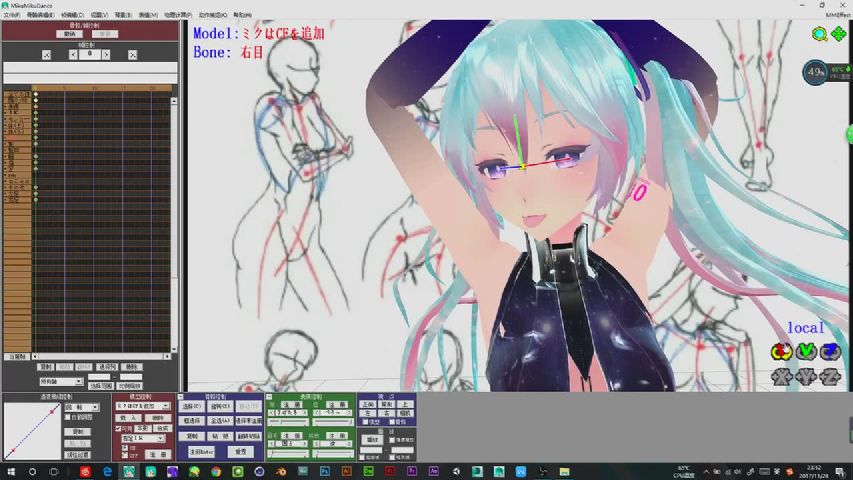Image resolution: width=853 pixels, height=480 pixels.
Task: Click next eye morph arrow
Action: [305, 413]
